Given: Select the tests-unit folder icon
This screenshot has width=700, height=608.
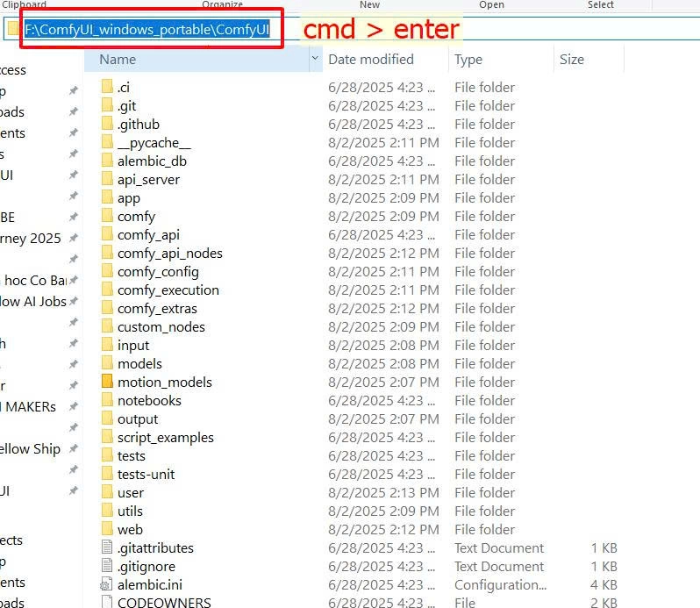Looking at the screenshot, I should 107,473.
